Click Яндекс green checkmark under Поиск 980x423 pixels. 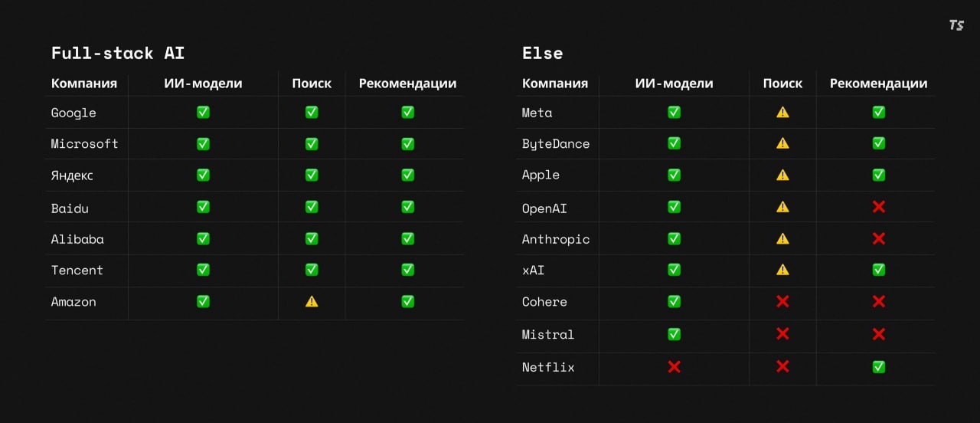pyautogui.click(x=312, y=175)
